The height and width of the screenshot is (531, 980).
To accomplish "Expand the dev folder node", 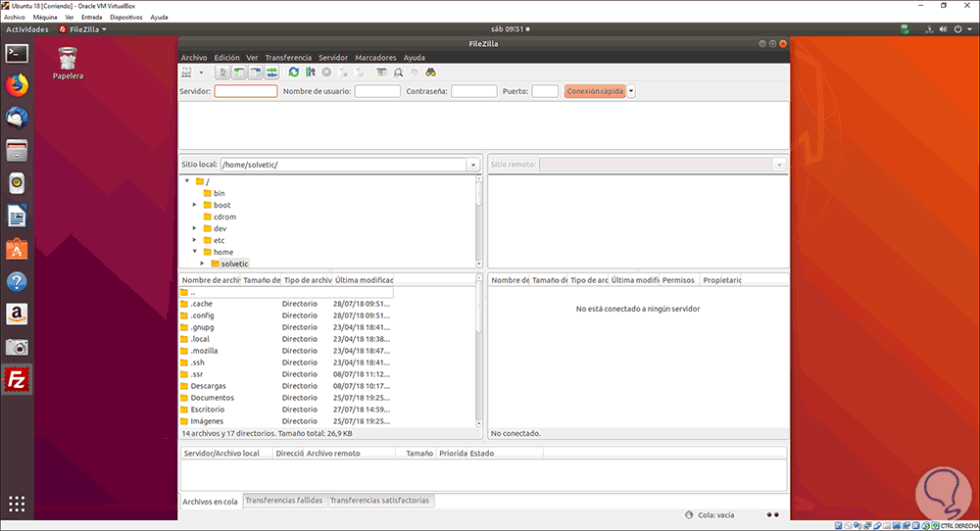I will click(x=194, y=228).
